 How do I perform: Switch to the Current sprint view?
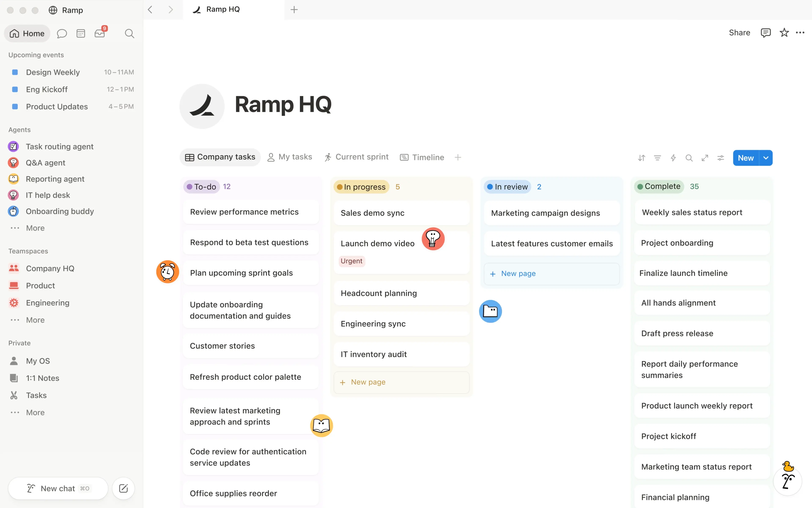point(356,157)
